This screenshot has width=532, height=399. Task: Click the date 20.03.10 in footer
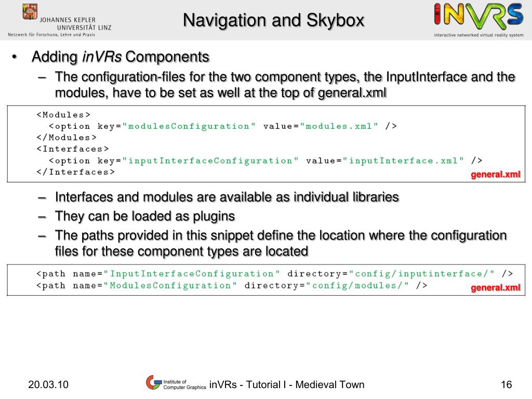pyautogui.click(x=48, y=384)
